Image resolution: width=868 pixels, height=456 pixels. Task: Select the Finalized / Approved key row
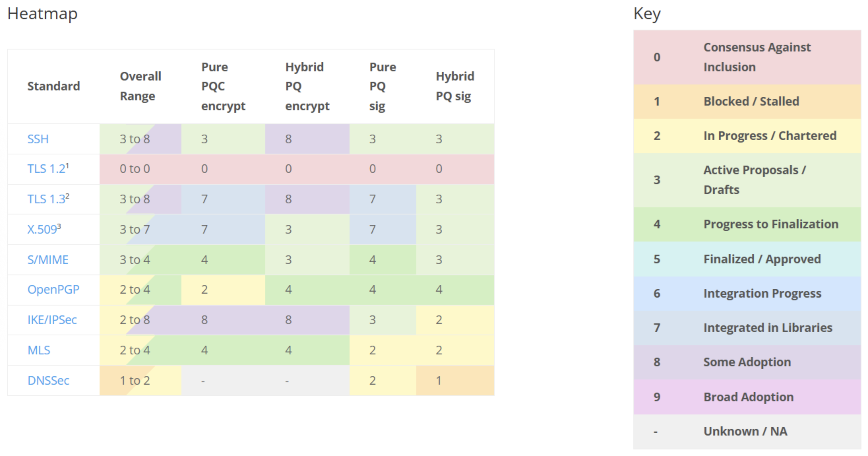tap(747, 259)
